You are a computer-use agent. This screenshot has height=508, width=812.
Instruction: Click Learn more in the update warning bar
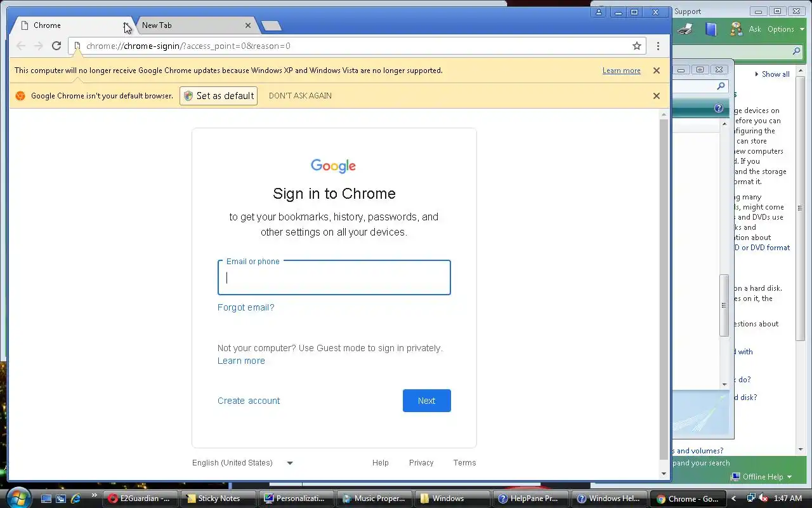(x=622, y=70)
